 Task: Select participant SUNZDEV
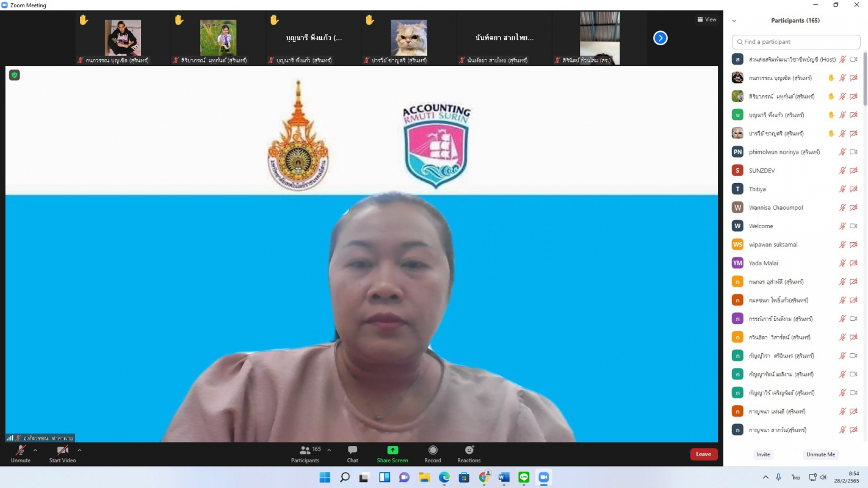[795, 170]
